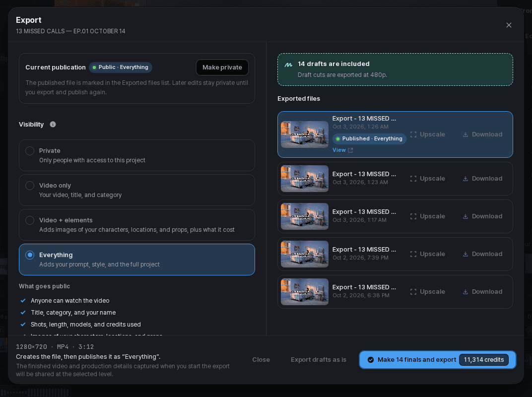Click '13 MISSED CALLS — EP.01 OCTOBER 14' subtitle
Viewport: 532px width, 397px height.
70,31
